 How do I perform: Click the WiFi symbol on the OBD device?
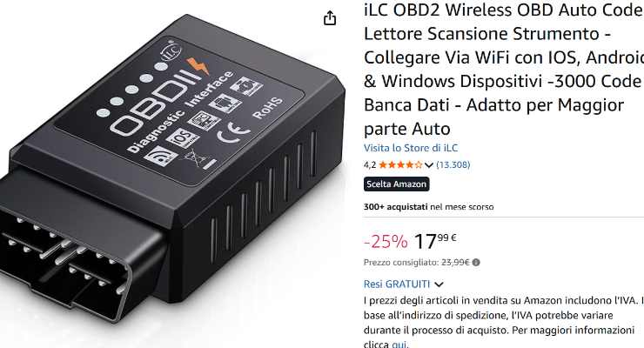[161, 157]
